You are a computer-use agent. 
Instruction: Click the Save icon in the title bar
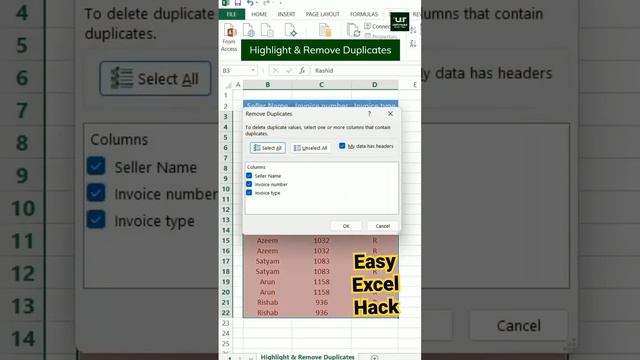pyautogui.click(x=238, y=2)
